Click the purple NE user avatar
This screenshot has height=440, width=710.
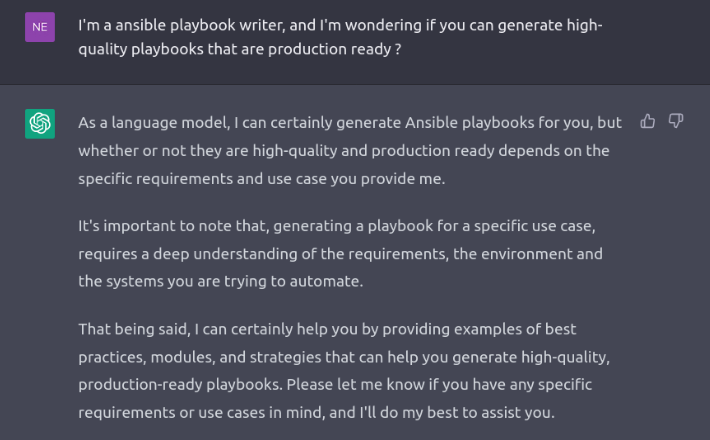tap(40, 27)
